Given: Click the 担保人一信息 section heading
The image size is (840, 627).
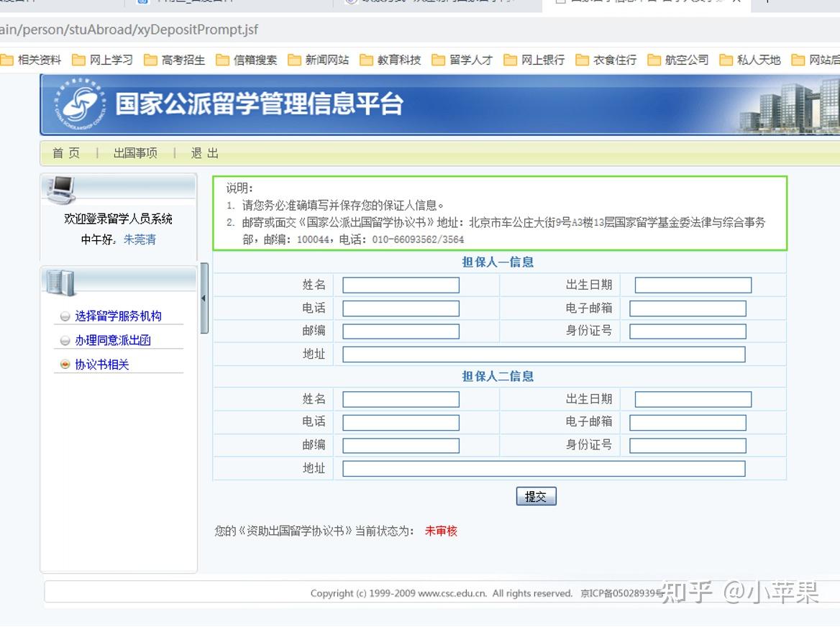Looking at the screenshot, I should [x=498, y=262].
